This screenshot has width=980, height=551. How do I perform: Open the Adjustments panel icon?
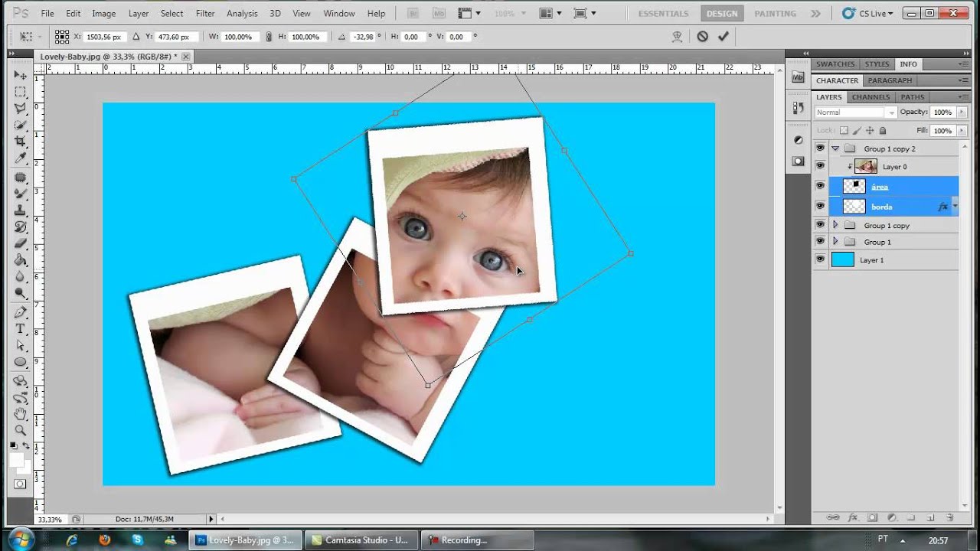(798, 140)
